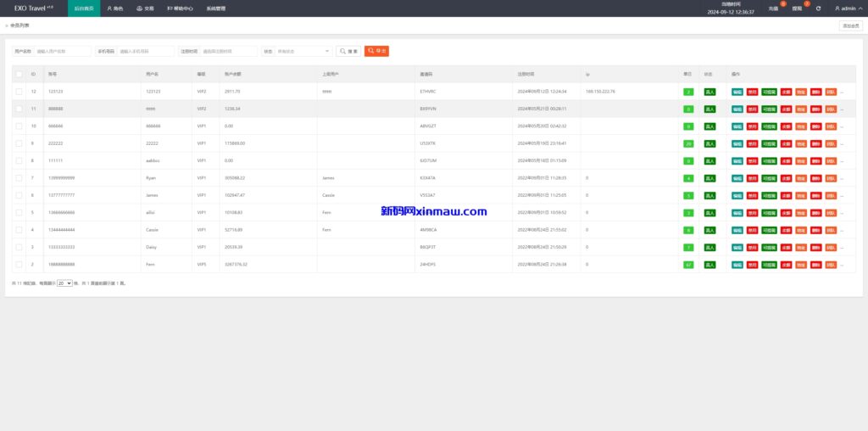Click the refresh icon in the top bar

tap(818, 8)
